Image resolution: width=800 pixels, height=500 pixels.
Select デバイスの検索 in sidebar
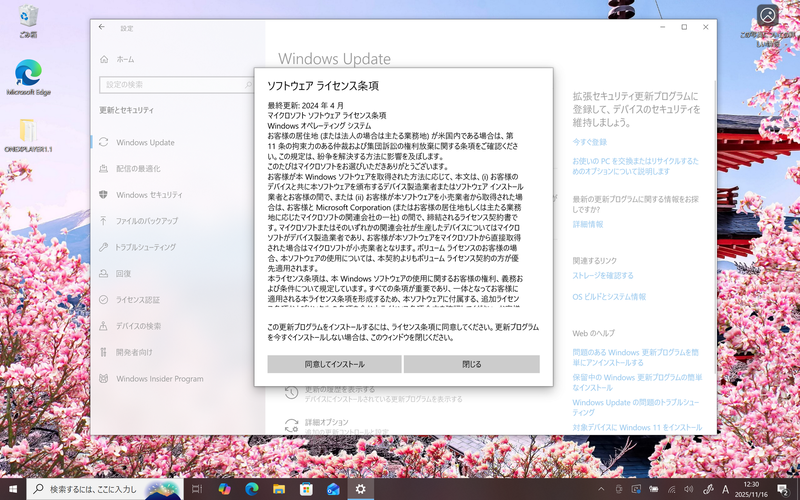click(x=138, y=326)
